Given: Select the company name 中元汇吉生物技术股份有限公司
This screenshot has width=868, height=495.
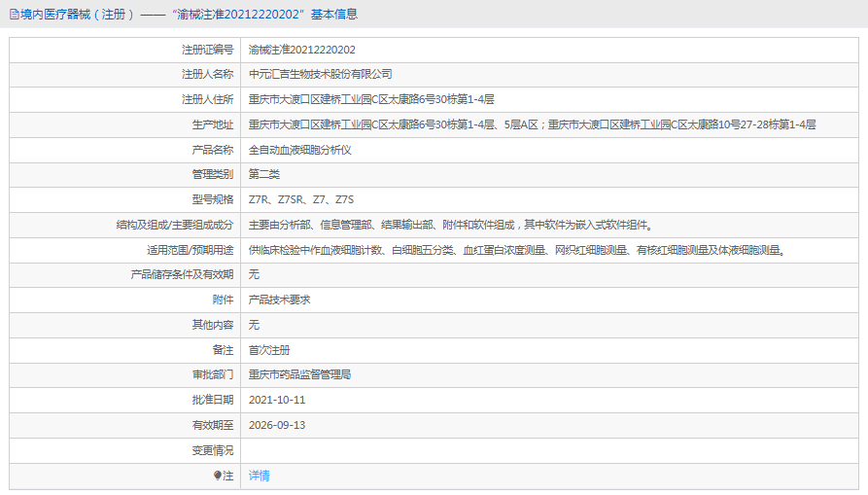Looking at the screenshot, I should [x=320, y=74].
